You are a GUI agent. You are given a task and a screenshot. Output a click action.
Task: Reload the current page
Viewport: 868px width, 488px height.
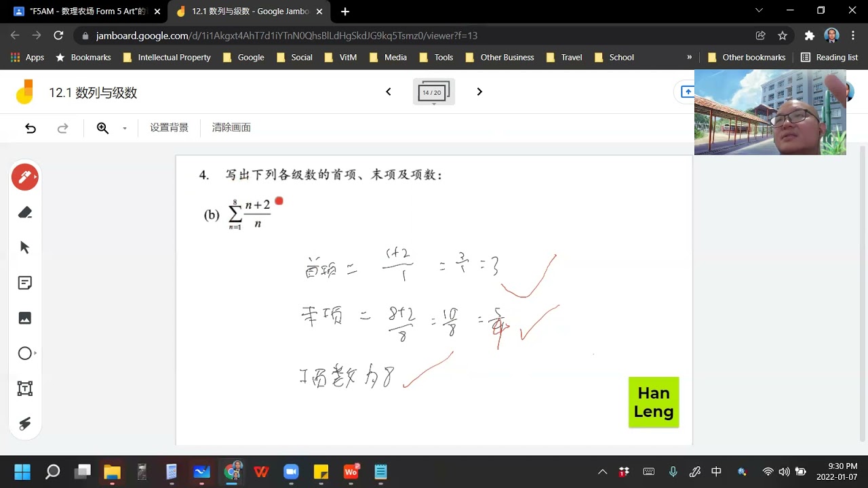point(58,35)
